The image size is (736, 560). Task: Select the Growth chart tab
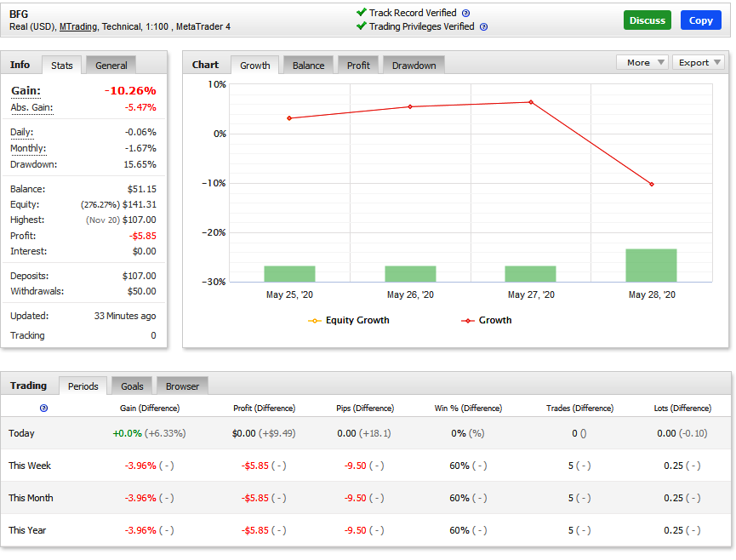click(255, 66)
